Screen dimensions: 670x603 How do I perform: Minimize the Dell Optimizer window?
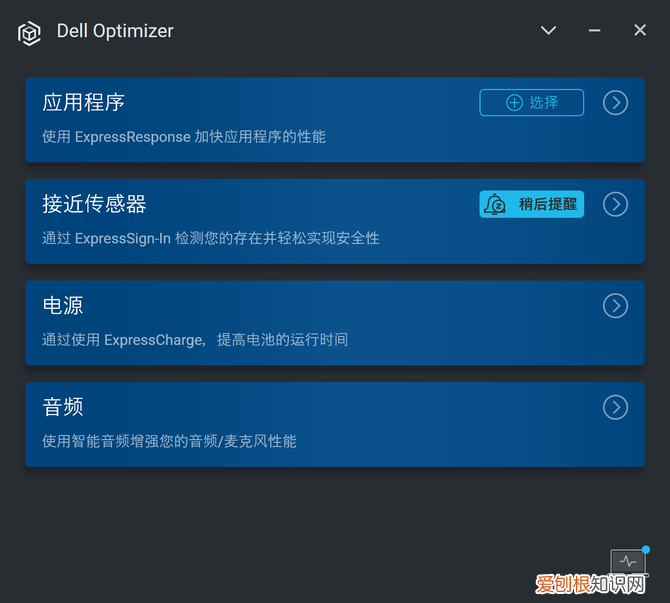click(594, 30)
